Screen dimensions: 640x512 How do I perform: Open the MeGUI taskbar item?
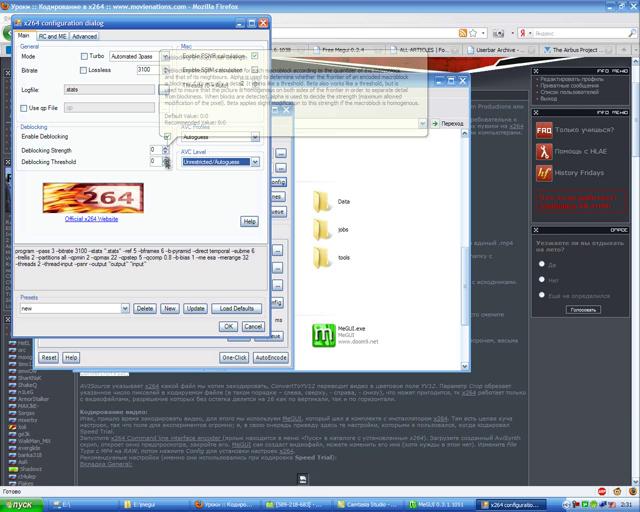click(440, 505)
